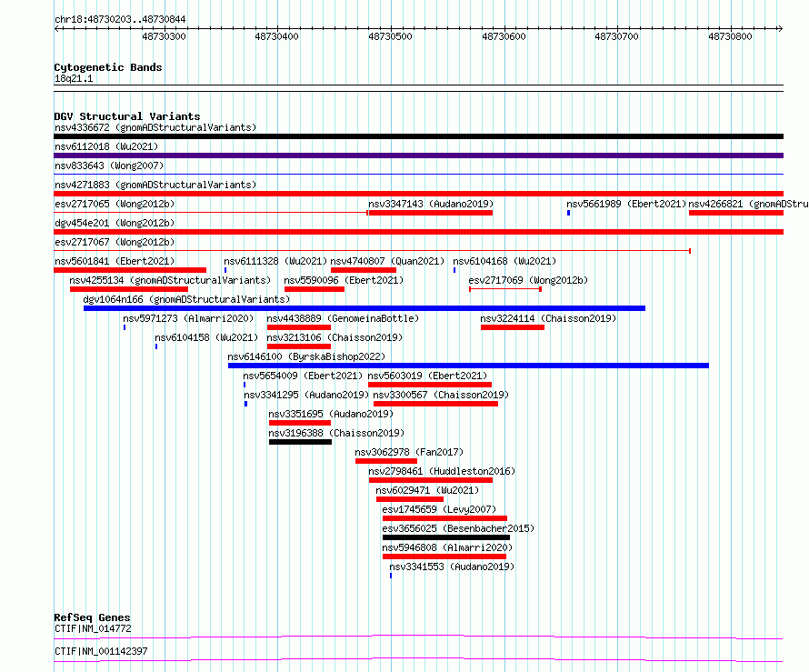Screen dimensions: 809x672
Task: Select nsv6146100 (ByrskaBishop2022) label
Action: pos(306,356)
